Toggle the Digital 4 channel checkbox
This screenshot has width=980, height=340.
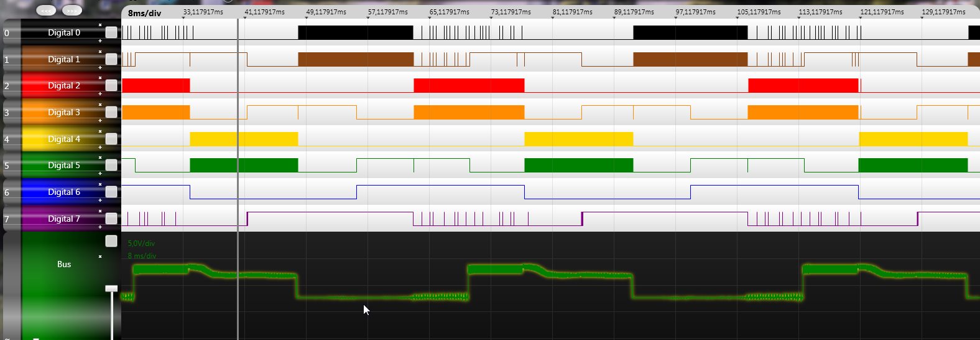coord(111,139)
